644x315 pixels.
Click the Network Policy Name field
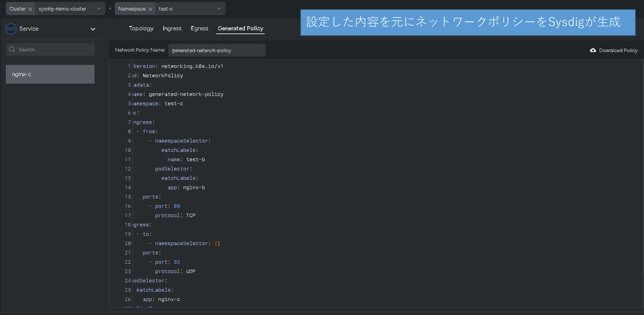pyautogui.click(x=217, y=50)
